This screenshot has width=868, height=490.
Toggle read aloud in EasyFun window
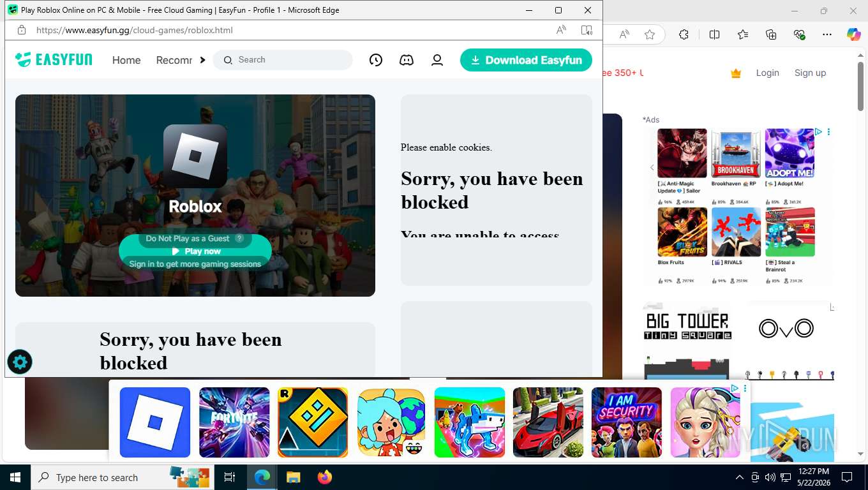pos(561,30)
